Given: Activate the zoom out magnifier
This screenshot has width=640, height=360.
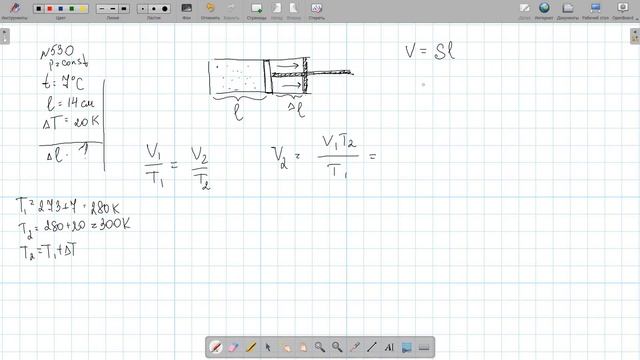Looking at the screenshot, I should 337,347.
